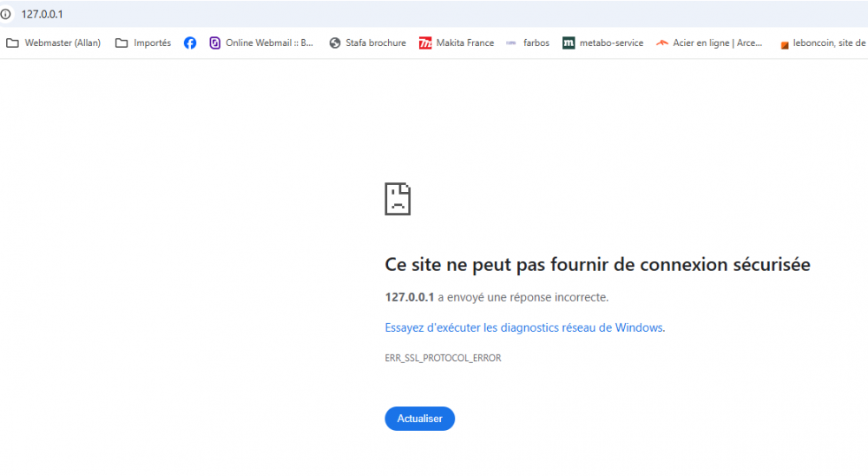This screenshot has height=476, width=868.
Task: Open the Webmaster (Allan) bookmarks folder
Action: coord(54,43)
